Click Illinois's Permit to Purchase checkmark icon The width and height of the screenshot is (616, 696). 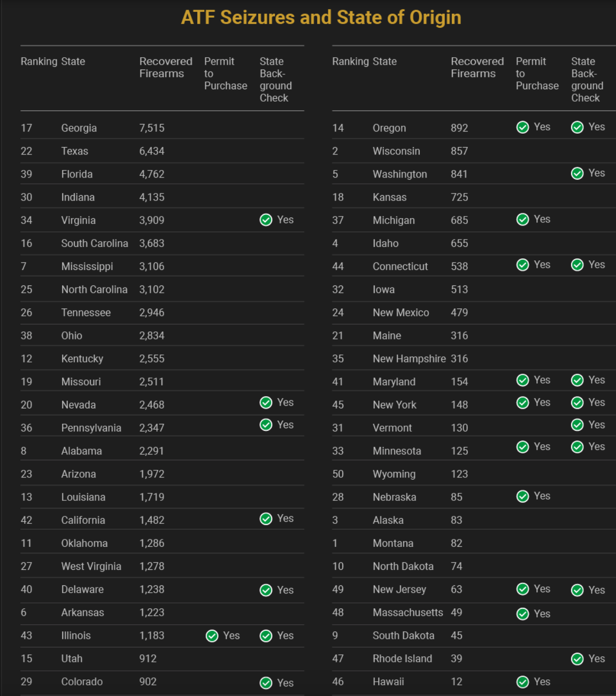212,636
